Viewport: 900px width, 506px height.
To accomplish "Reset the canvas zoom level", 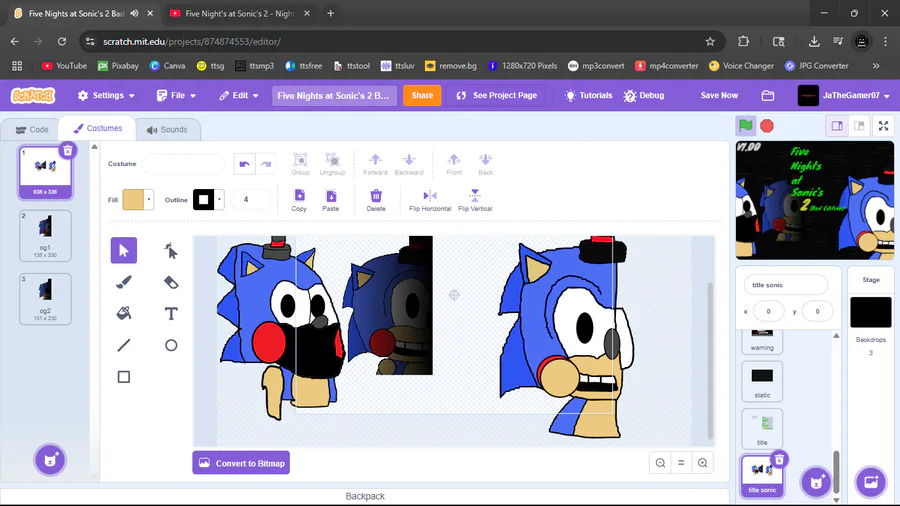I will [681, 463].
